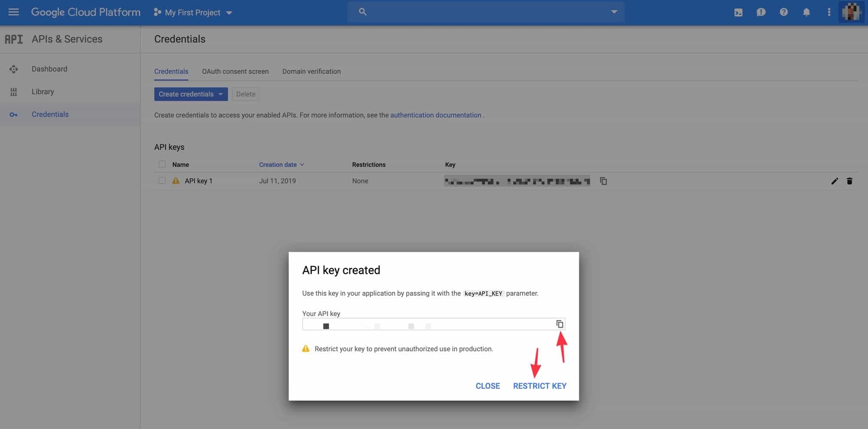
Task: Click the Google Cloud Platform logo text
Action: (x=85, y=12)
